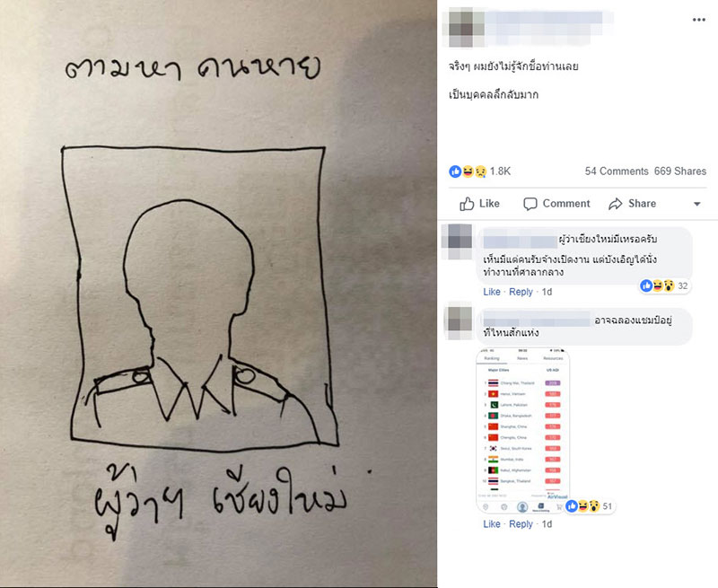Click the post author's profile picture
This screenshot has height=588, width=718.
click(465, 28)
